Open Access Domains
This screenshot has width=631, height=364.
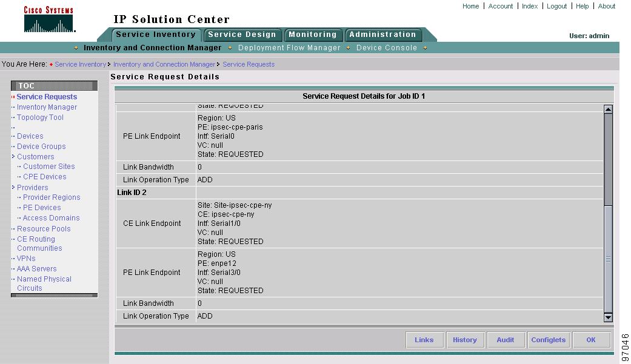pos(51,218)
